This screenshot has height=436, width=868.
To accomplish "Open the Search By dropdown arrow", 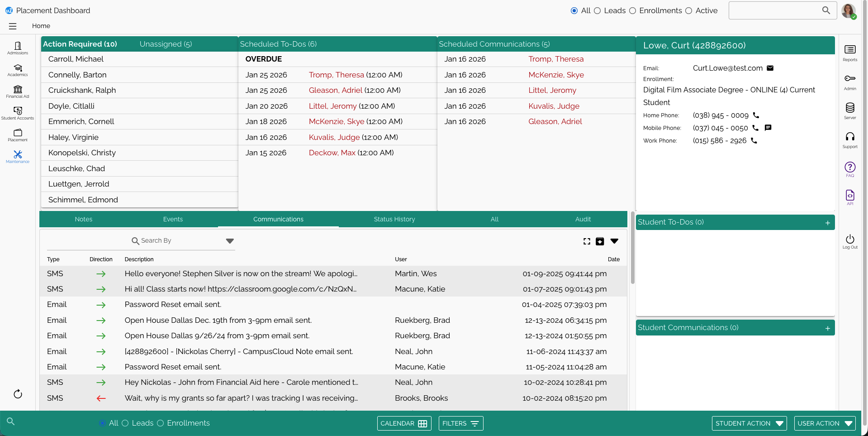I will (x=230, y=241).
